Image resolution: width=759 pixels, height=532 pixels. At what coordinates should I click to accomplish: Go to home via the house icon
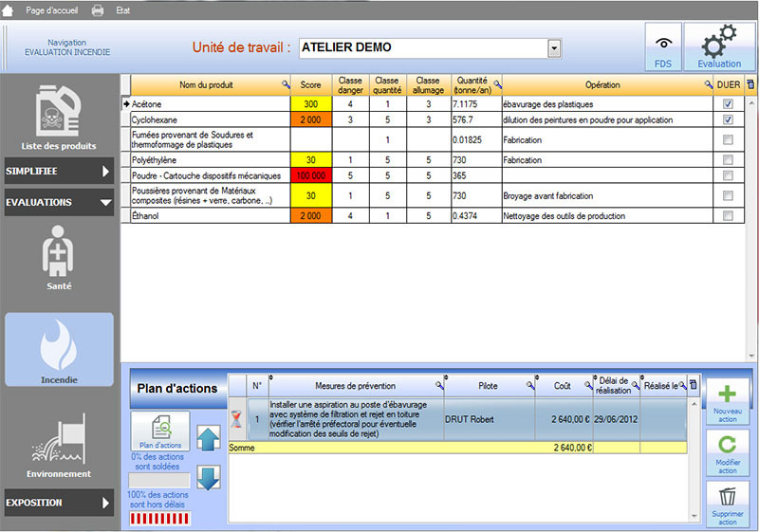(8, 10)
